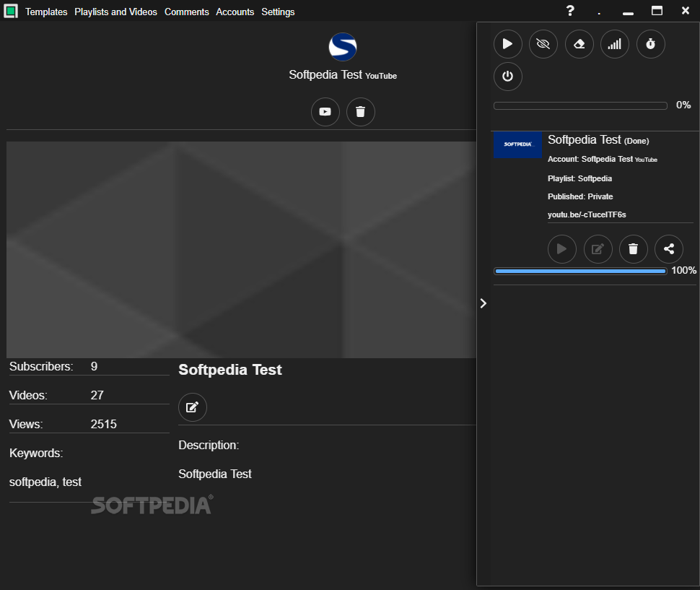Open the Templates menu

click(46, 12)
